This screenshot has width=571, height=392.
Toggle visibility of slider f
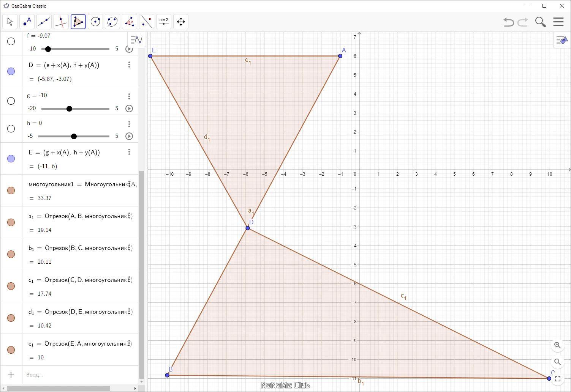pos(11,41)
